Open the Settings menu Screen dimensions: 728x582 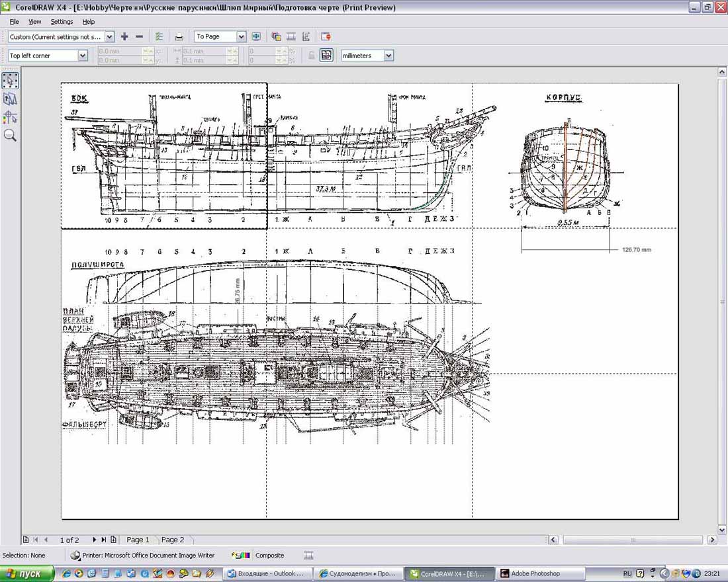click(x=62, y=22)
